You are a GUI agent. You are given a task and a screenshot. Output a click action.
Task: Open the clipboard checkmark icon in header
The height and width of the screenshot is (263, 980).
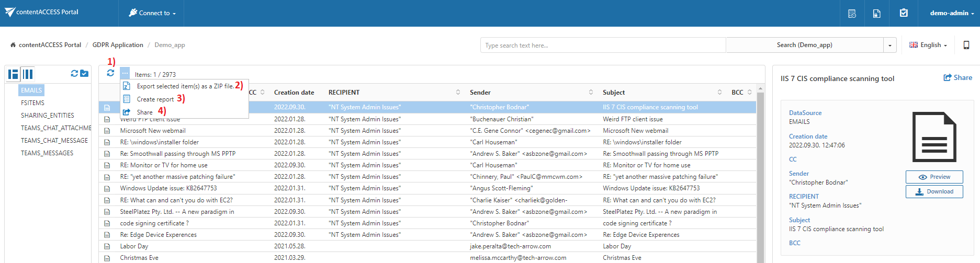(x=904, y=13)
